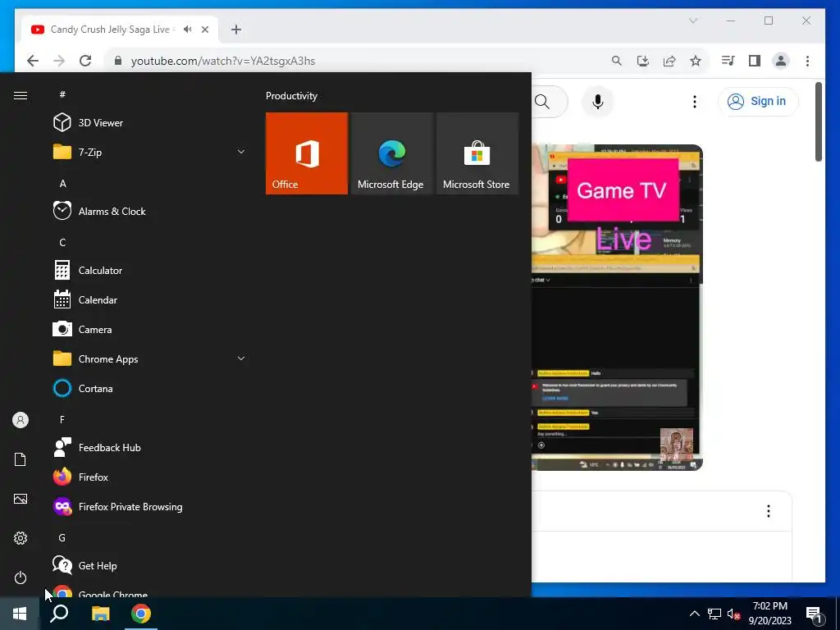The height and width of the screenshot is (630, 840).
Task: Share this page icon in Chrome
Action: [669, 61]
